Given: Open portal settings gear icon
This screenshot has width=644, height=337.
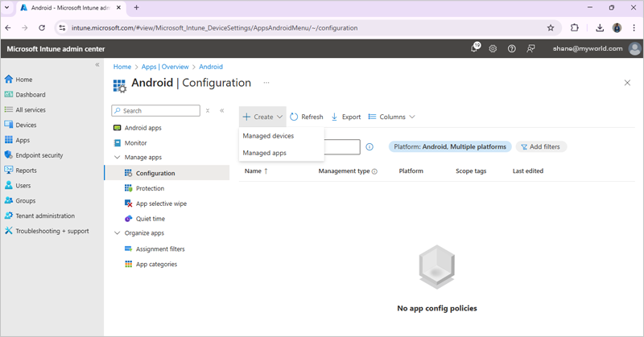Looking at the screenshot, I should tap(493, 48).
